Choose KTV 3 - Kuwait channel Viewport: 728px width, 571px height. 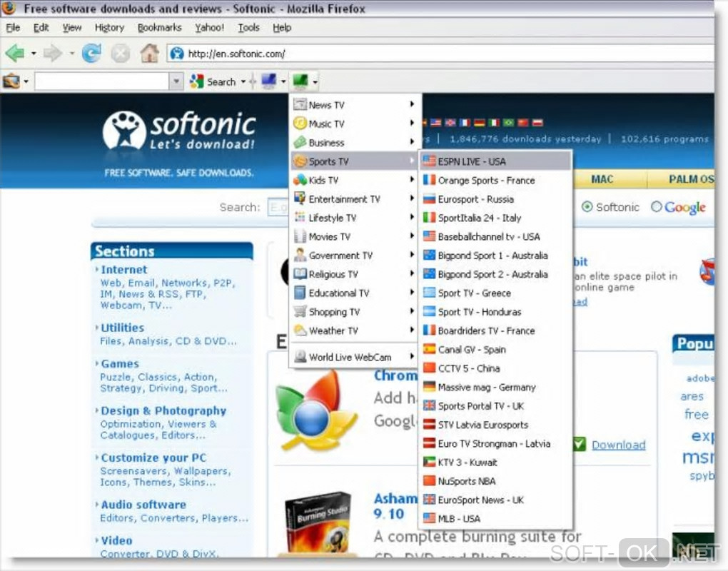coord(495,462)
